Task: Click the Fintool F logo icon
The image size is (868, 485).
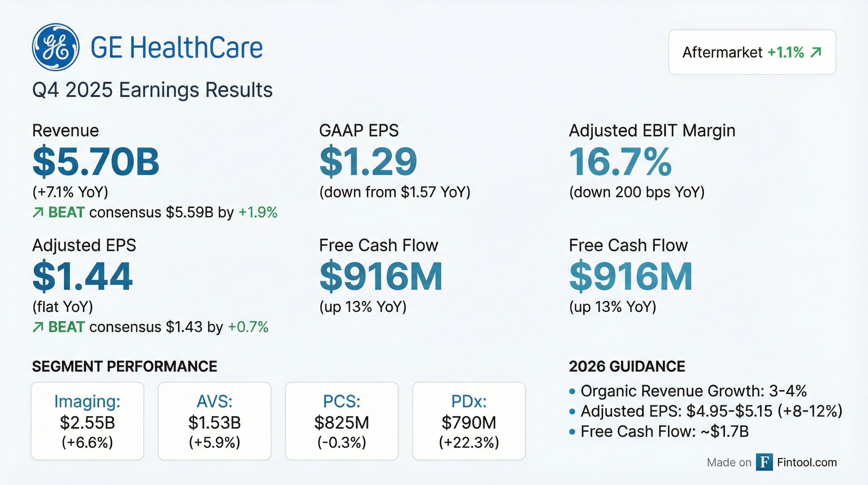Action: pyautogui.click(x=764, y=462)
